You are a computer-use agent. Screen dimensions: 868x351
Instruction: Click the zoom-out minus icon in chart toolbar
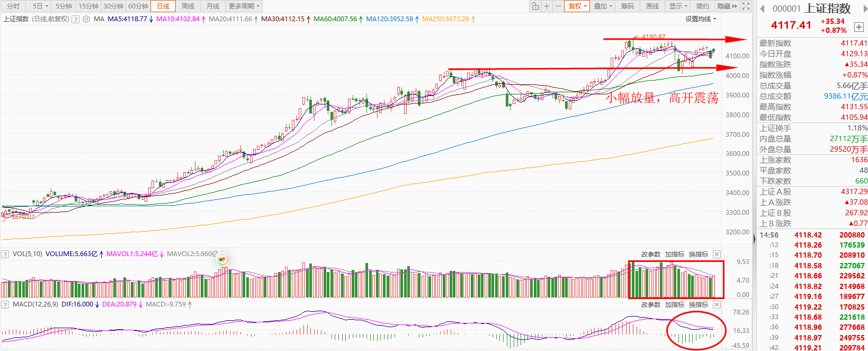click(x=558, y=6)
